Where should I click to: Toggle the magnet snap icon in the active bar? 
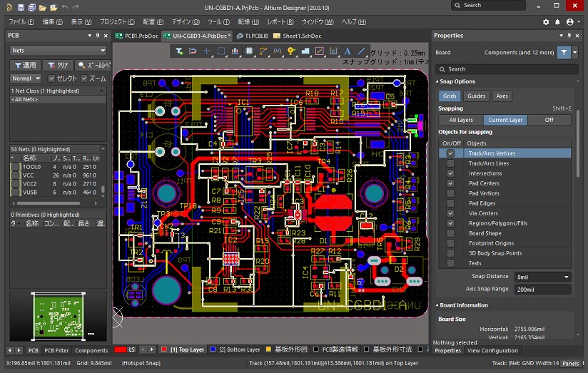[193, 51]
